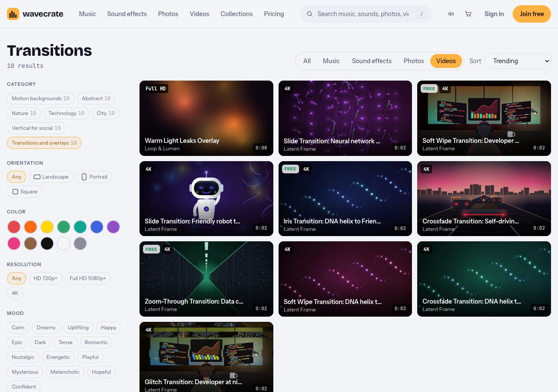Open the audio waveform icon in header
Image resolution: width=558 pixels, height=392 pixels.
click(x=451, y=14)
